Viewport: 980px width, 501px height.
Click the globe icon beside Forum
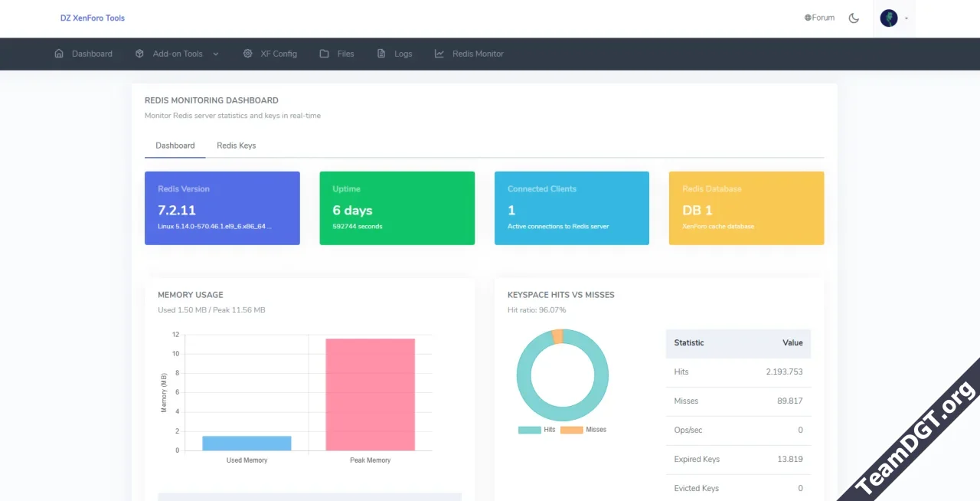808,18
